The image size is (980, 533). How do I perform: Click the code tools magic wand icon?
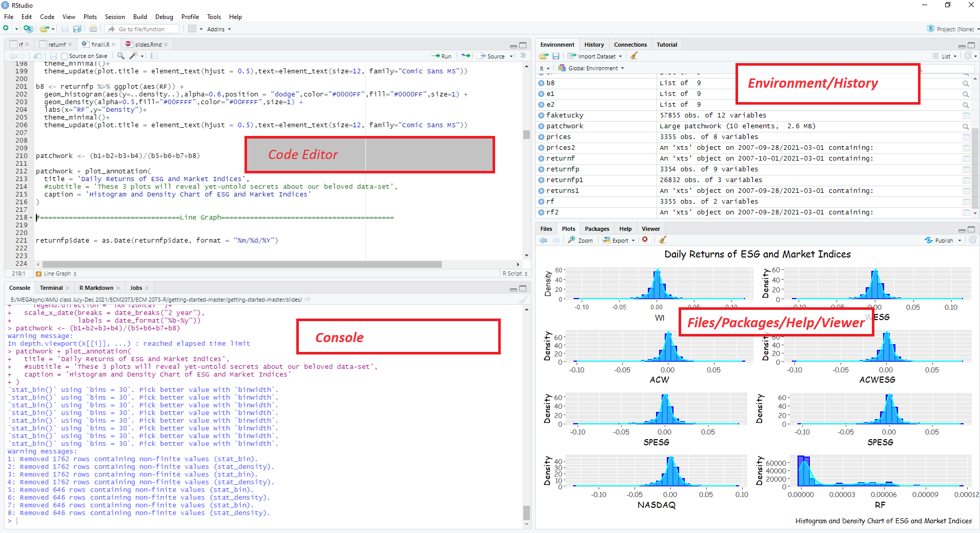coord(134,56)
